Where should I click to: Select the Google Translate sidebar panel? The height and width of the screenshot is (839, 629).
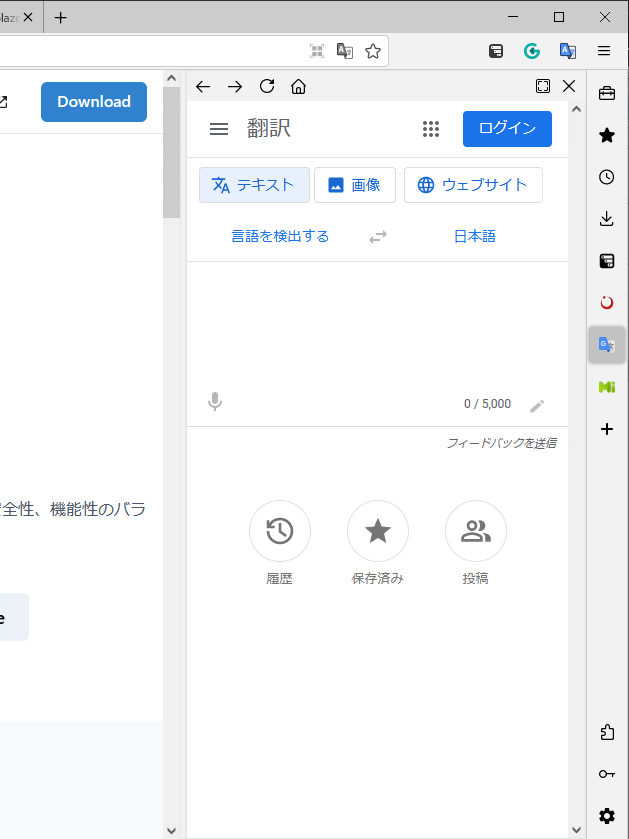coord(607,345)
